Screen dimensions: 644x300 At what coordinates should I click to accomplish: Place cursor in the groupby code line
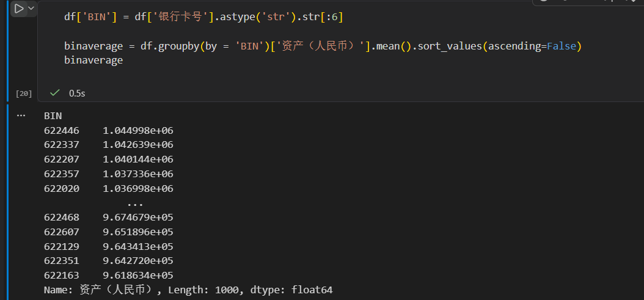tap(323, 46)
